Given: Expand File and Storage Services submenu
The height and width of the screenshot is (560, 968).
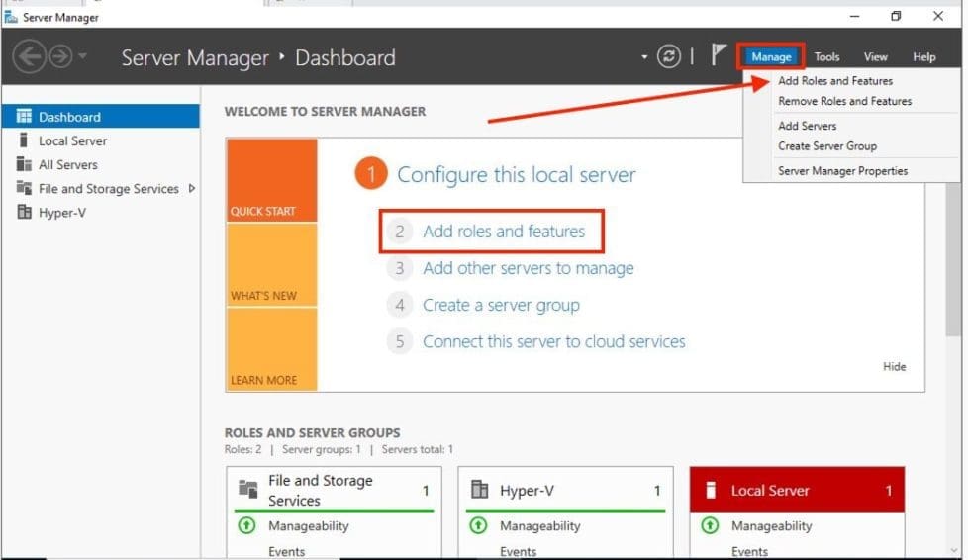Looking at the screenshot, I should tap(191, 188).
